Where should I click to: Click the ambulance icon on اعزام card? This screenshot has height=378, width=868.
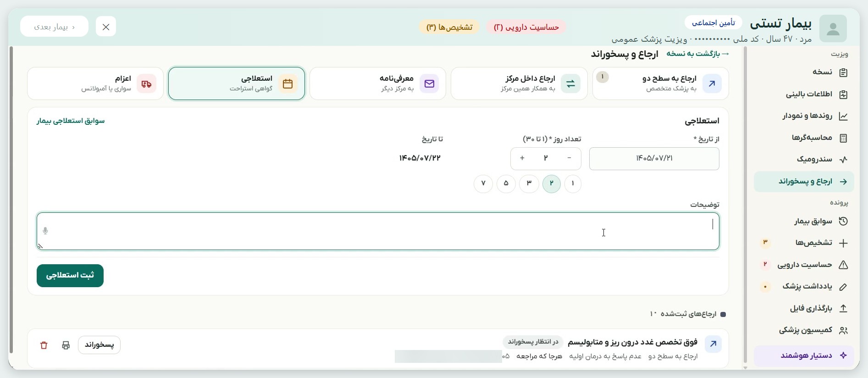(x=147, y=84)
